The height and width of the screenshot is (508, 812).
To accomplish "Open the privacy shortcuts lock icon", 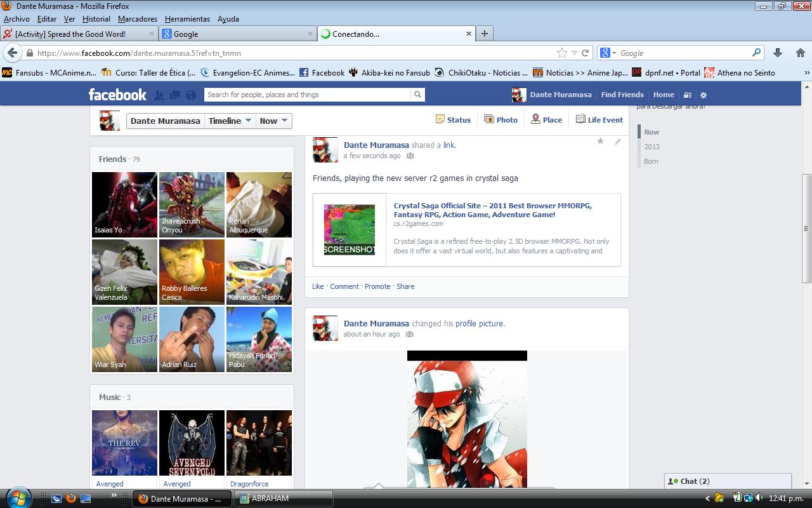I will point(688,95).
